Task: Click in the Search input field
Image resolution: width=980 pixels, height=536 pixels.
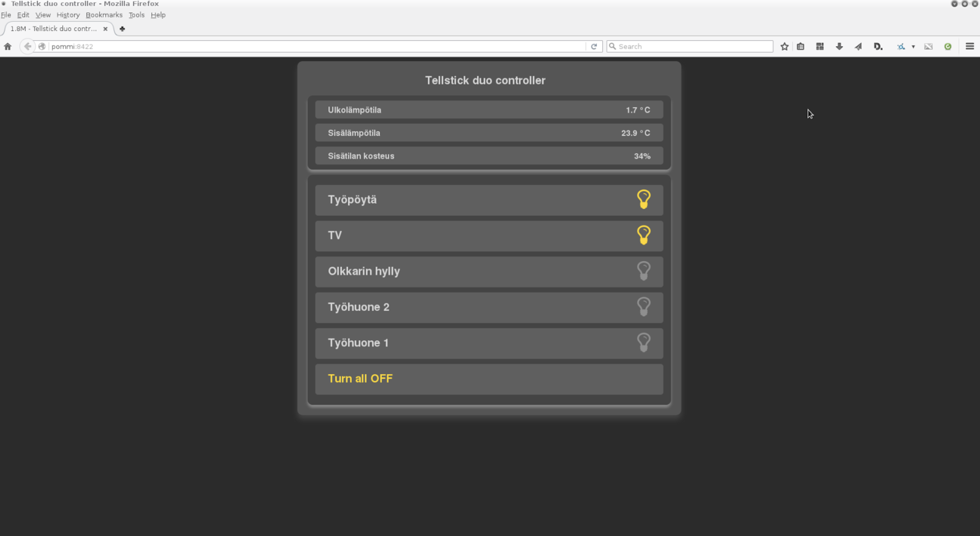Action: (x=690, y=46)
